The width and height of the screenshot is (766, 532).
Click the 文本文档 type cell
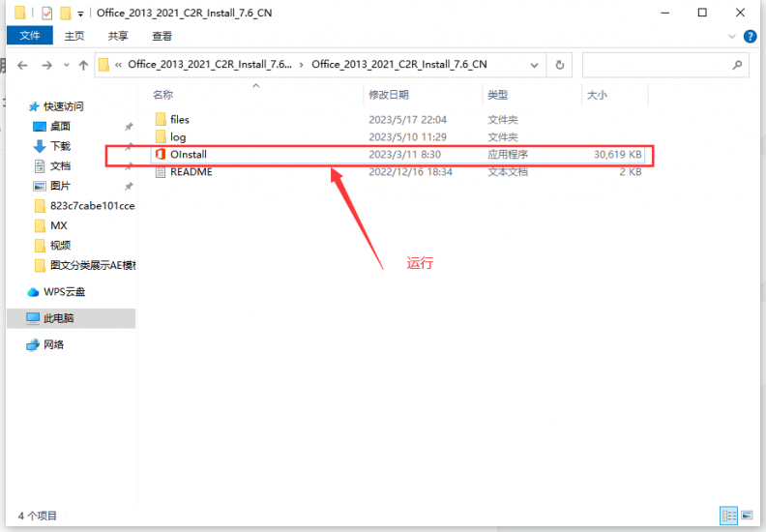508,172
